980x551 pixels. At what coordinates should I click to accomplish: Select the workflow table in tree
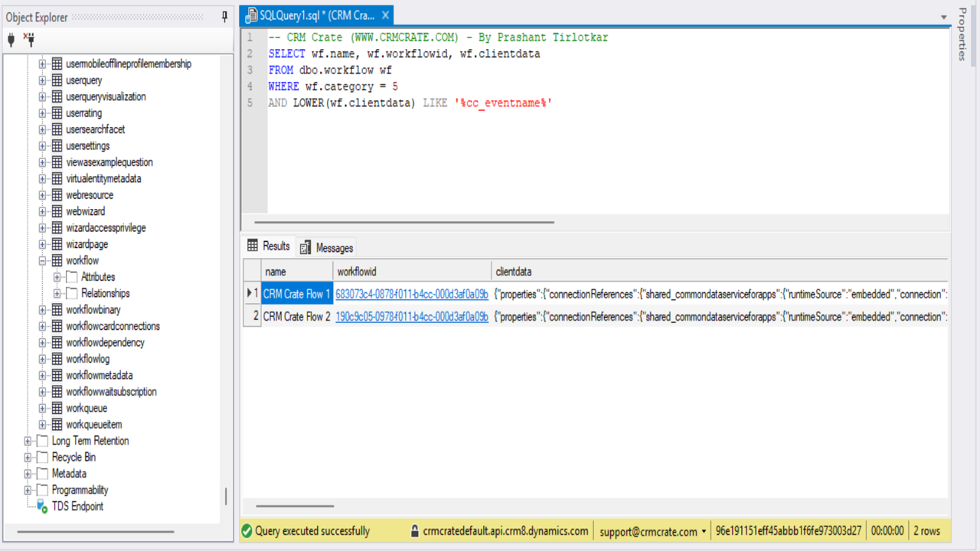click(83, 261)
